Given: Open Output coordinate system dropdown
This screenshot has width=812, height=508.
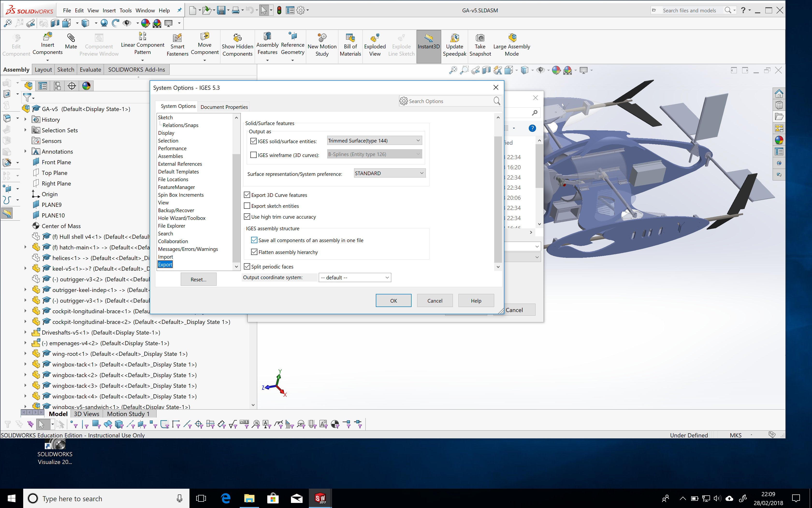Looking at the screenshot, I should (x=355, y=277).
